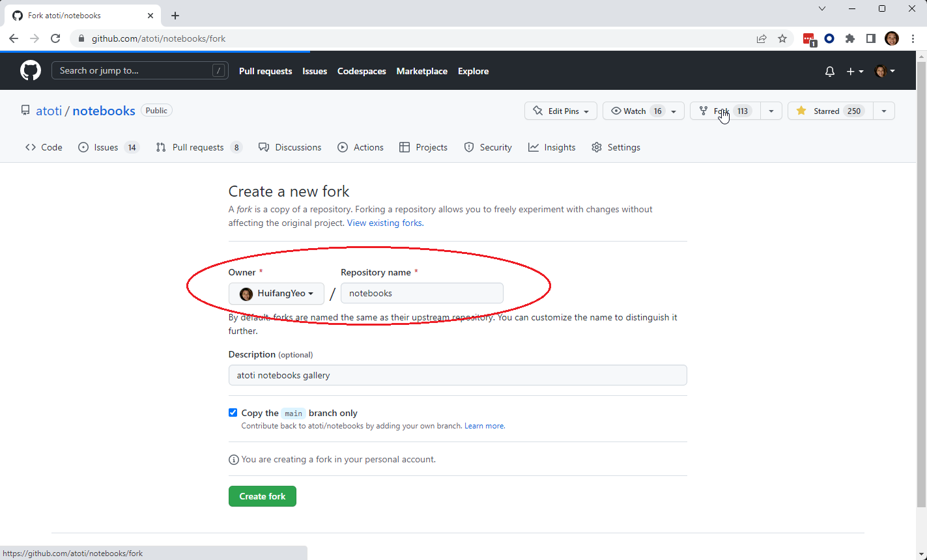Click the HuifangYeo avatar in Owner field
The image size is (927, 560).
246,294
